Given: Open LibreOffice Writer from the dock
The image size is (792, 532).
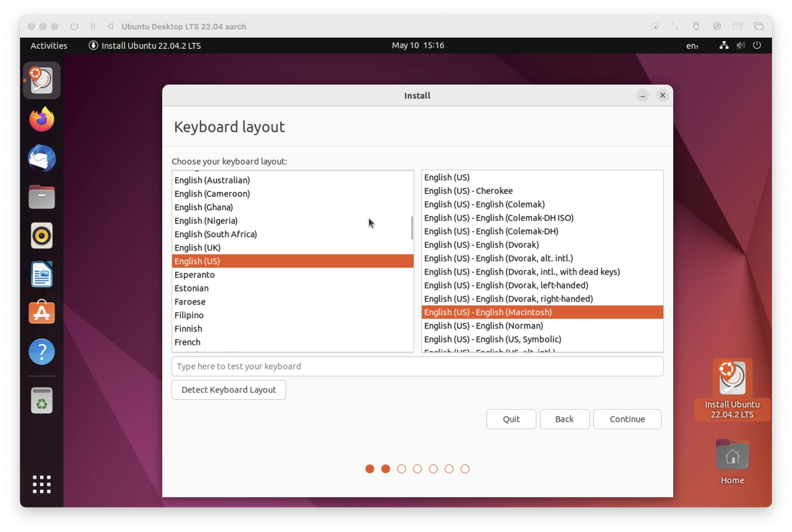Looking at the screenshot, I should (42, 274).
